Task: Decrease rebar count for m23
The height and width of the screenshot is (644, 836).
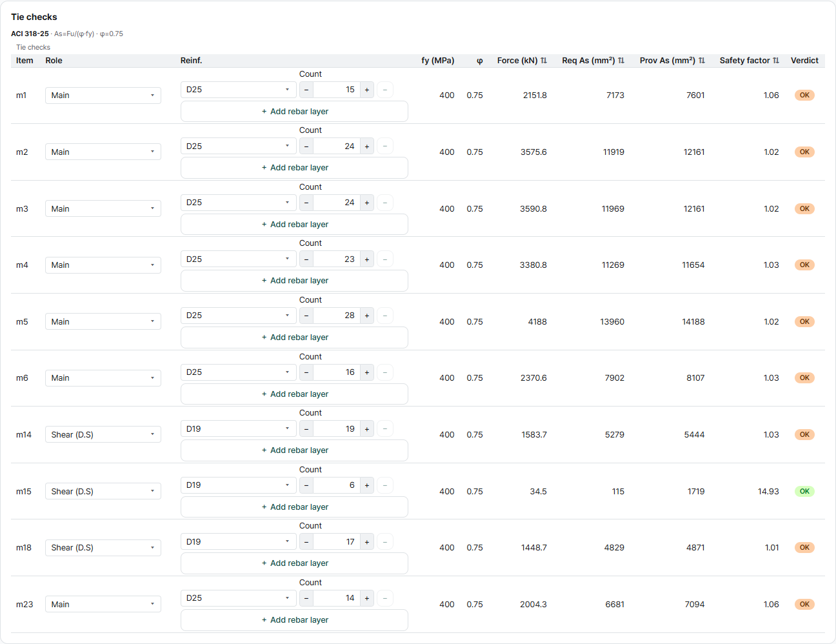Action: (x=306, y=598)
